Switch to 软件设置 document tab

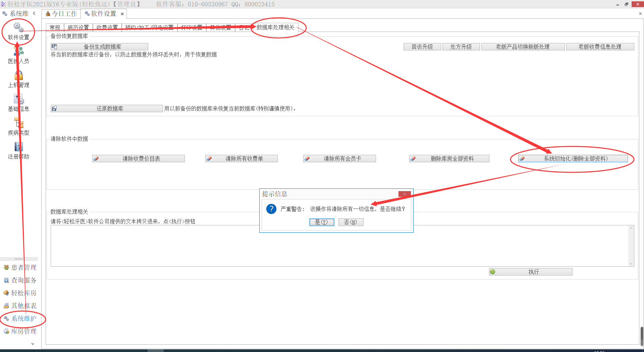[101, 14]
